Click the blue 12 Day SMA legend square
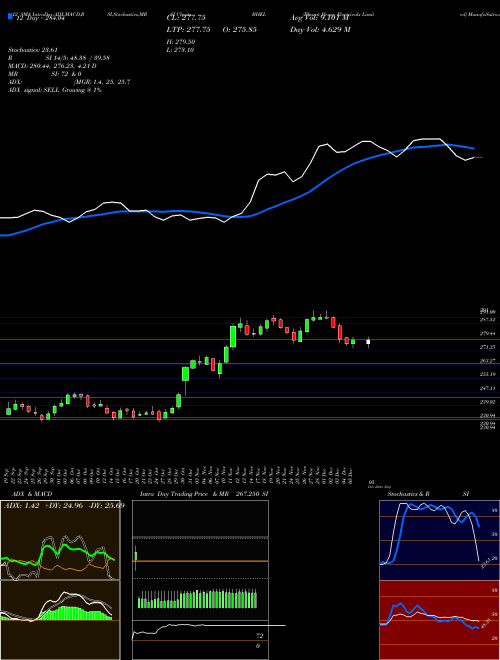This screenshot has height=660, width=500. (10, 17)
